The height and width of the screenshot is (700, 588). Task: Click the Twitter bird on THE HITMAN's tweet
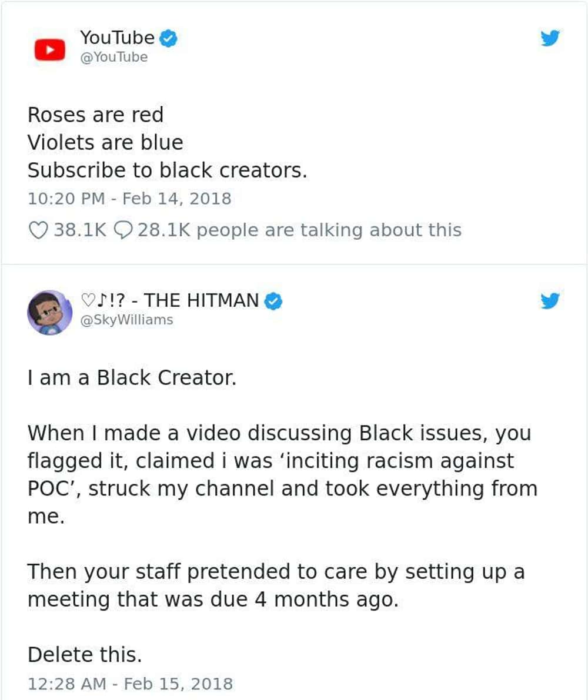click(x=550, y=301)
